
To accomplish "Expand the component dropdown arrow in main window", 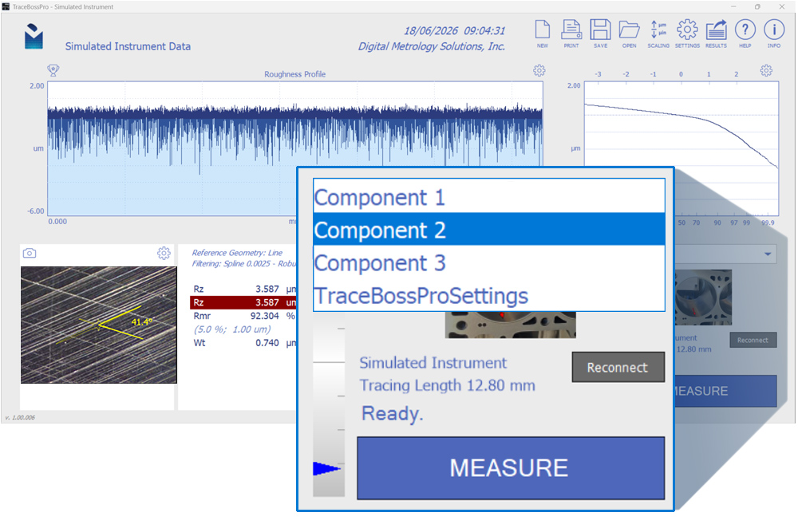I will (x=768, y=254).
